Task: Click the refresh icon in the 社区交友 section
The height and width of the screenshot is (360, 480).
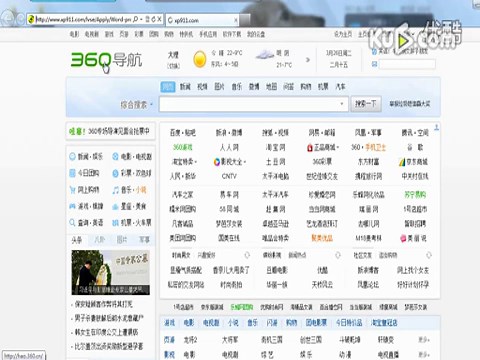Action: [x=429, y=255]
